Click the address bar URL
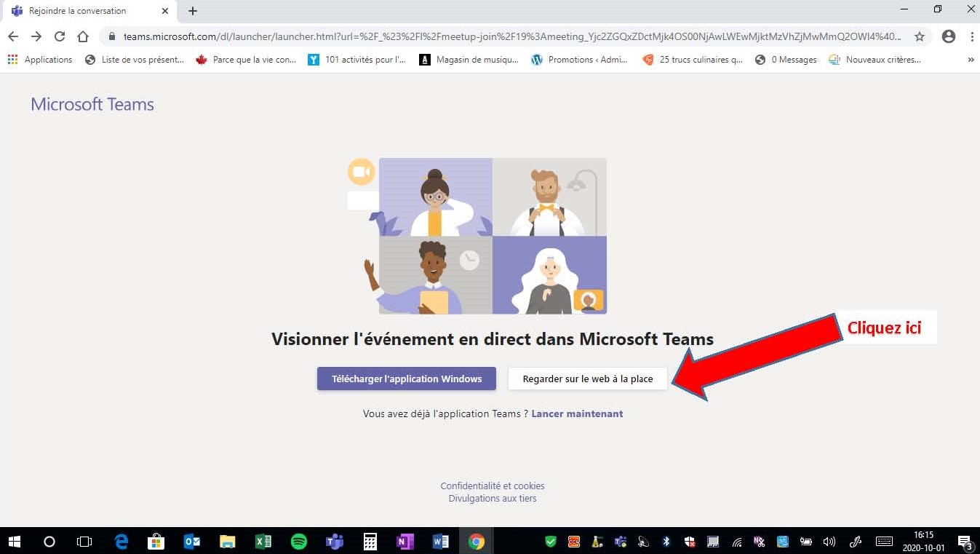Viewport: 980px width, 554px height. click(512, 36)
